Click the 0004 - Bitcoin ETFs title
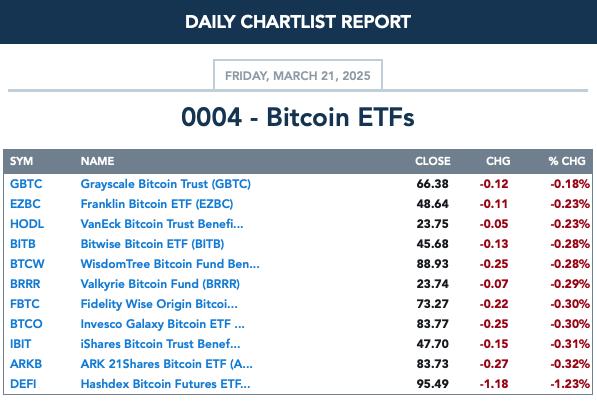The width and height of the screenshot is (597, 401). [x=298, y=117]
